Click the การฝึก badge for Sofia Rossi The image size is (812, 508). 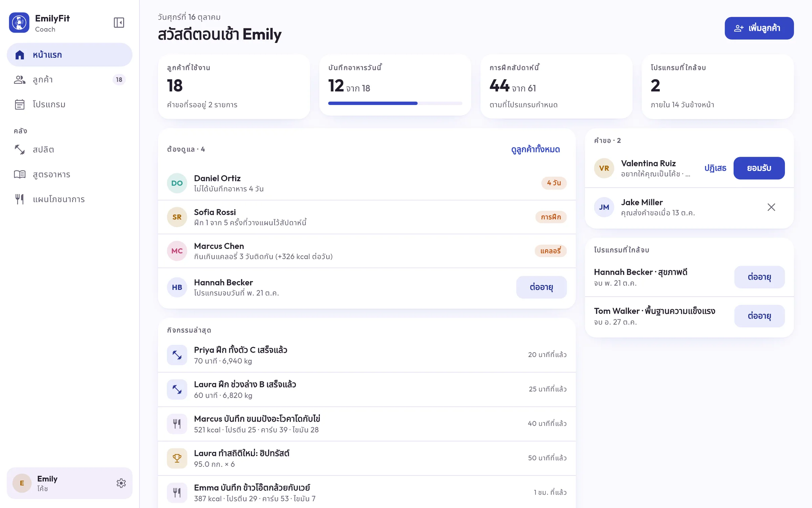(x=551, y=217)
